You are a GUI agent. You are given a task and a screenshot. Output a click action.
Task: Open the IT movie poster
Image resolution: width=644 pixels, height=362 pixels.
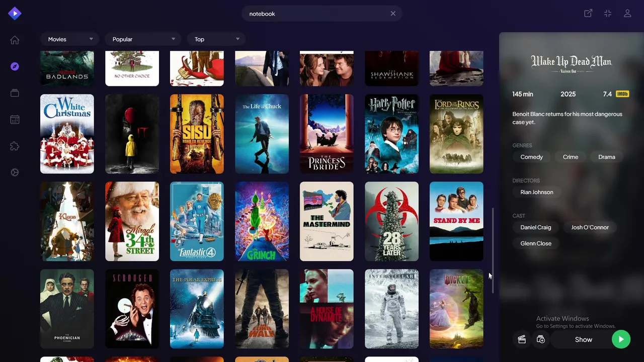click(132, 134)
